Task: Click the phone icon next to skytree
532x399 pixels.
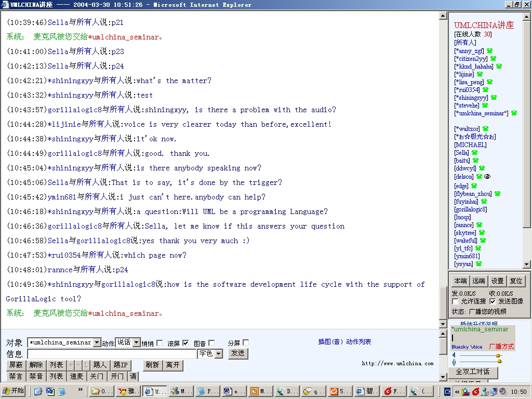Action: click(x=482, y=233)
